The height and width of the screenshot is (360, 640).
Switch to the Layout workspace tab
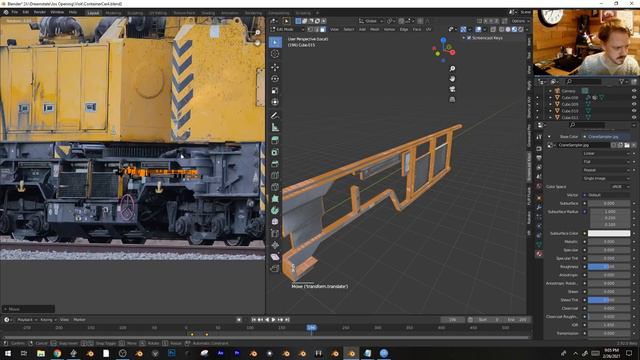point(93,13)
